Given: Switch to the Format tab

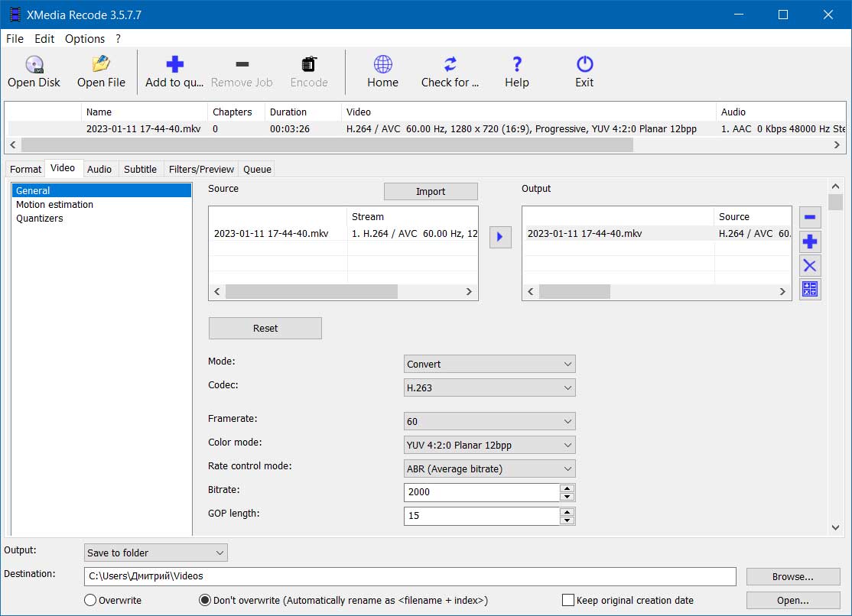Looking at the screenshot, I should [25, 169].
